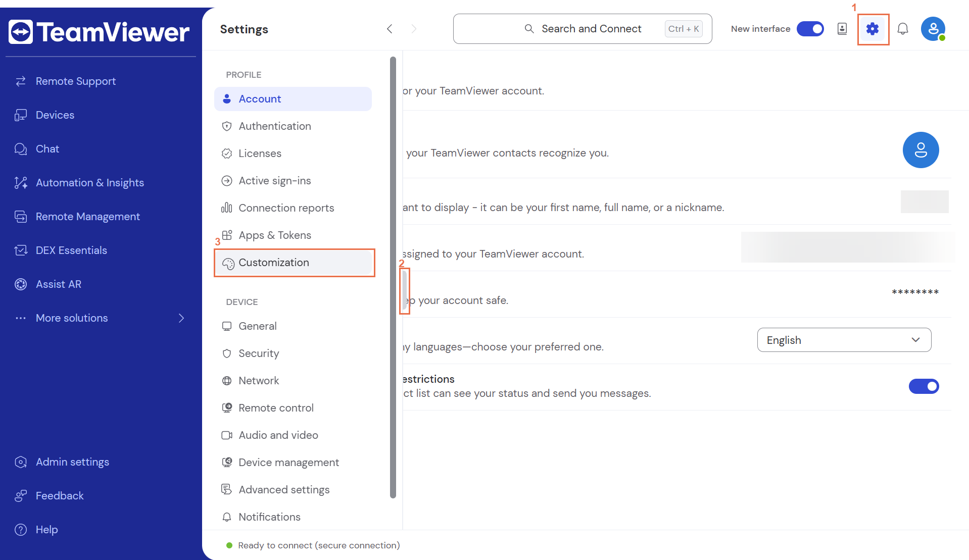The width and height of the screenshot is (969, 560).
Task: Click the Remote control icon
Action: pyautogui.click(x=227, y=408)
